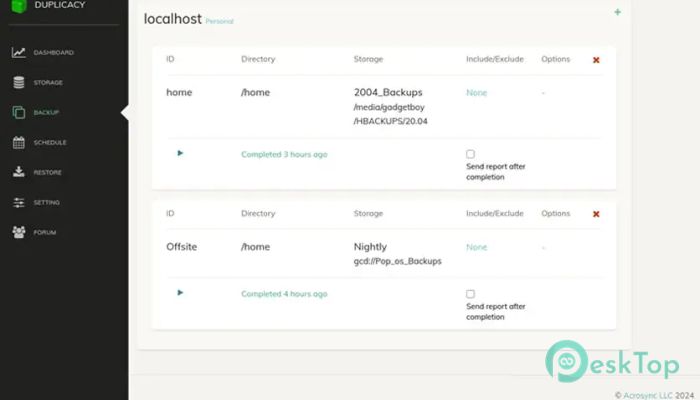Viewport: 700px width, 400px height.
Task: Select the Backup copy icon
Action: [x=19, y=112]
